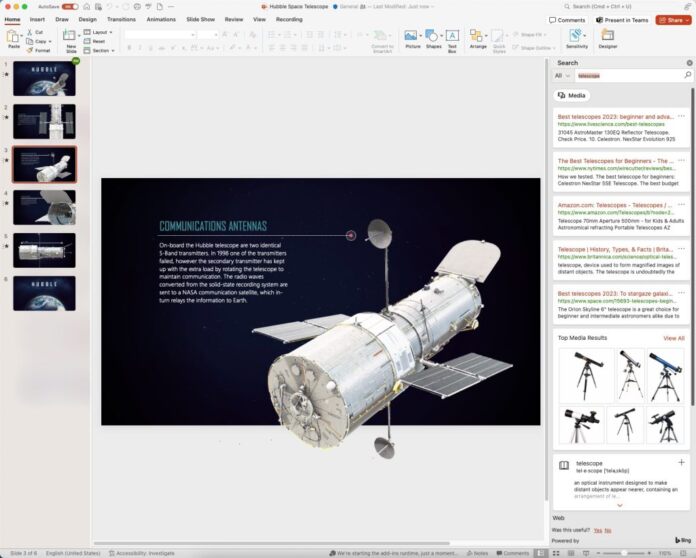Image resolution: width=696 pixels, height=558 pixels.
Task: Click the magnifier in Search pane field
Action: tap(688, 75)
